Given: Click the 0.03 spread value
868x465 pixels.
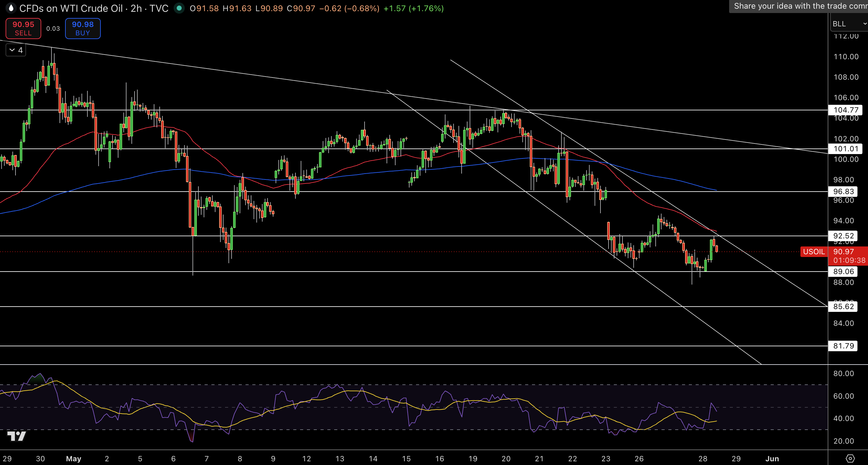Looking at the screenshot, I should pyautogui.click(x=53, y=29).
